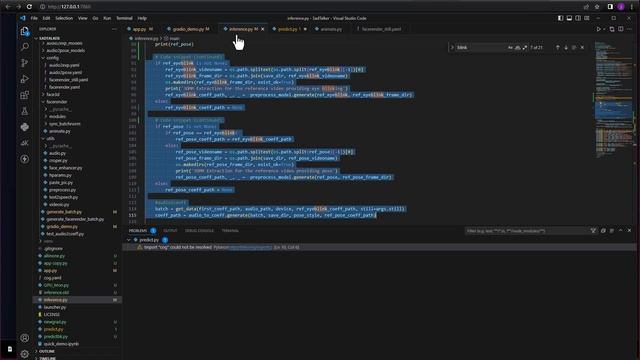Open the Source Control view

click(24, 63)
